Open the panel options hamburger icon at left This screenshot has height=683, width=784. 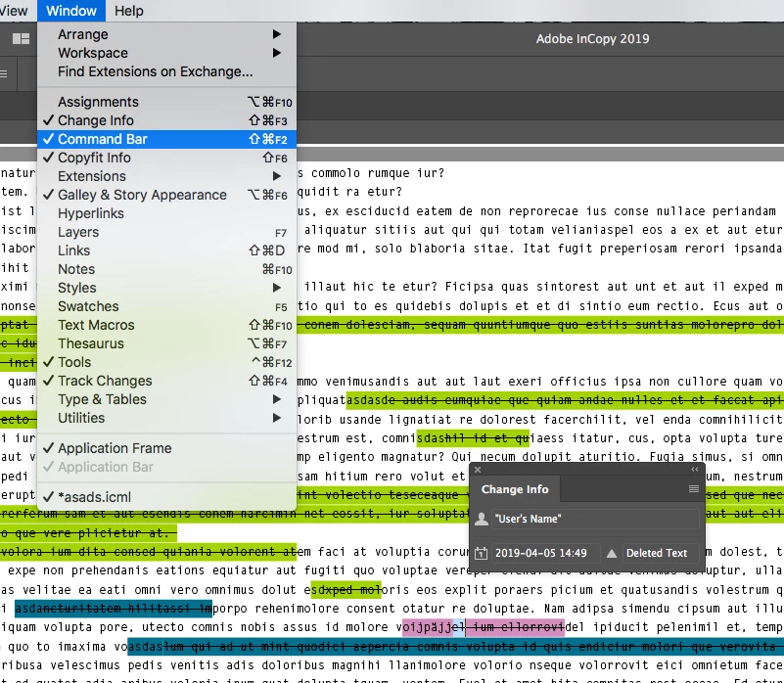4,74
